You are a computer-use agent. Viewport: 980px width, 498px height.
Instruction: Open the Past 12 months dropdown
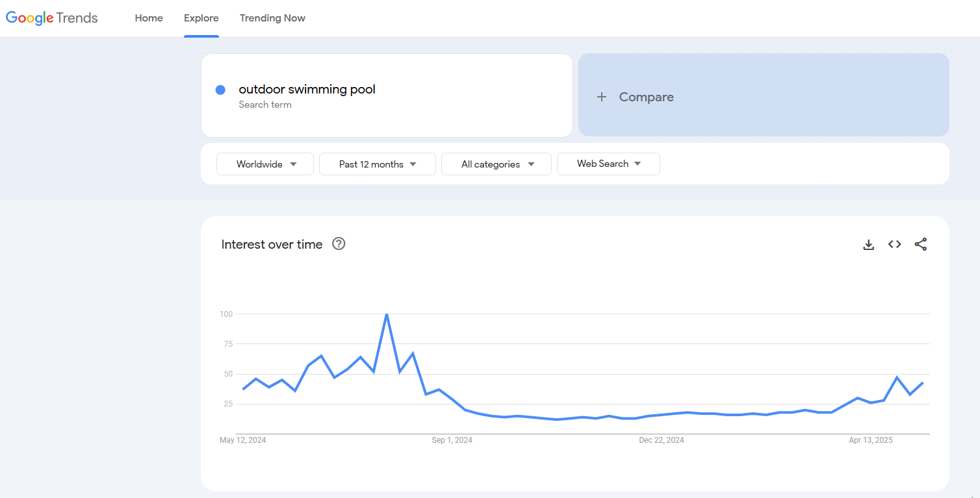coord(378,164)
